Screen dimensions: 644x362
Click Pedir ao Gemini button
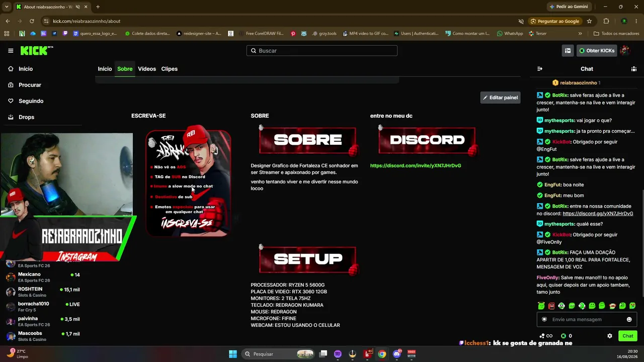click(569, 7)
